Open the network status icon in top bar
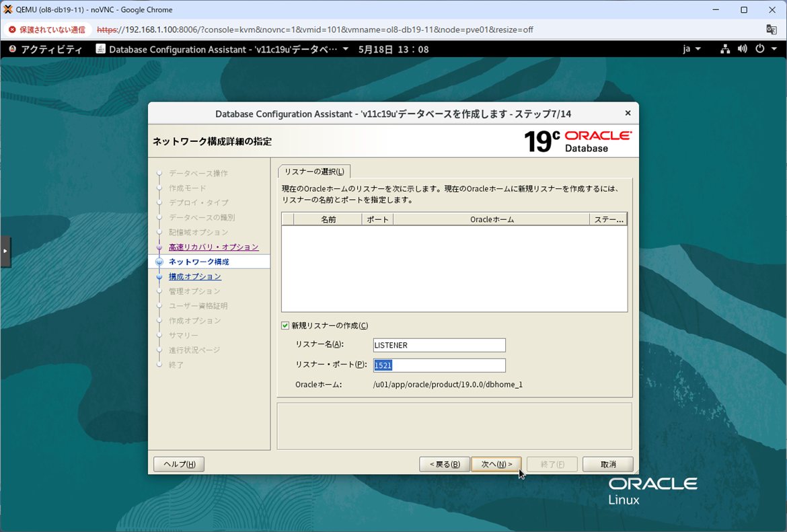This screenshot has width=787, height=532. 724,49
